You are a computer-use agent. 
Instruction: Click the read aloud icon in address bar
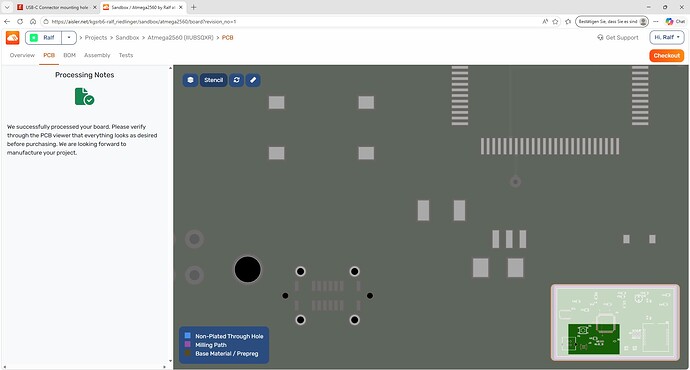[545, 21]
